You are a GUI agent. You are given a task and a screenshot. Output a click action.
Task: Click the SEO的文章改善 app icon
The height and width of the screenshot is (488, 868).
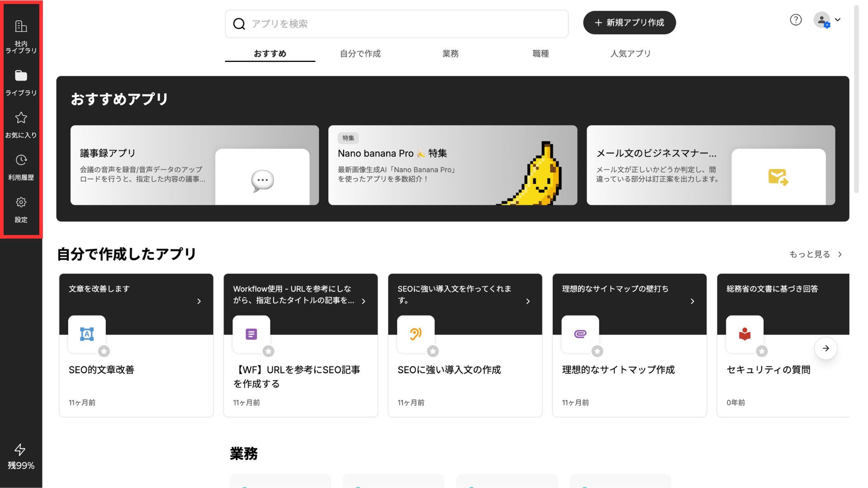click(87, 334)
